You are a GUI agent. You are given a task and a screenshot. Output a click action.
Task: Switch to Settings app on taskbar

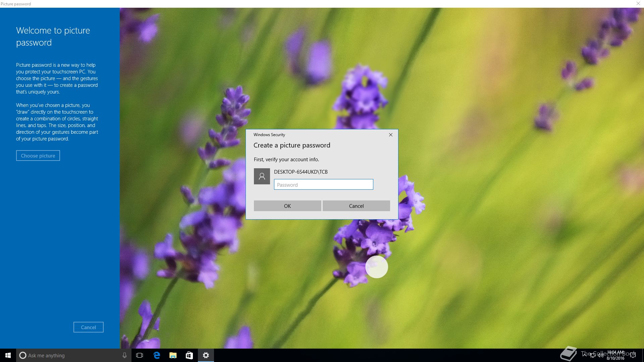[206, 355]
